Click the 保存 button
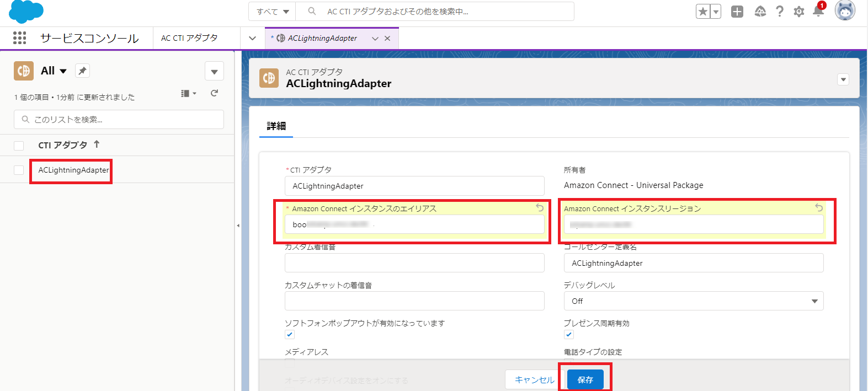Viewport: 868px width, 391px height. pos(585,379)
